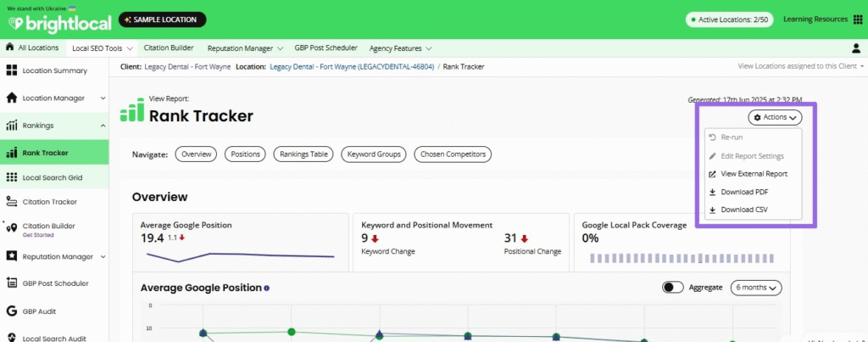Click the Active Locations: 2/50 badge

tap(730, 20)
